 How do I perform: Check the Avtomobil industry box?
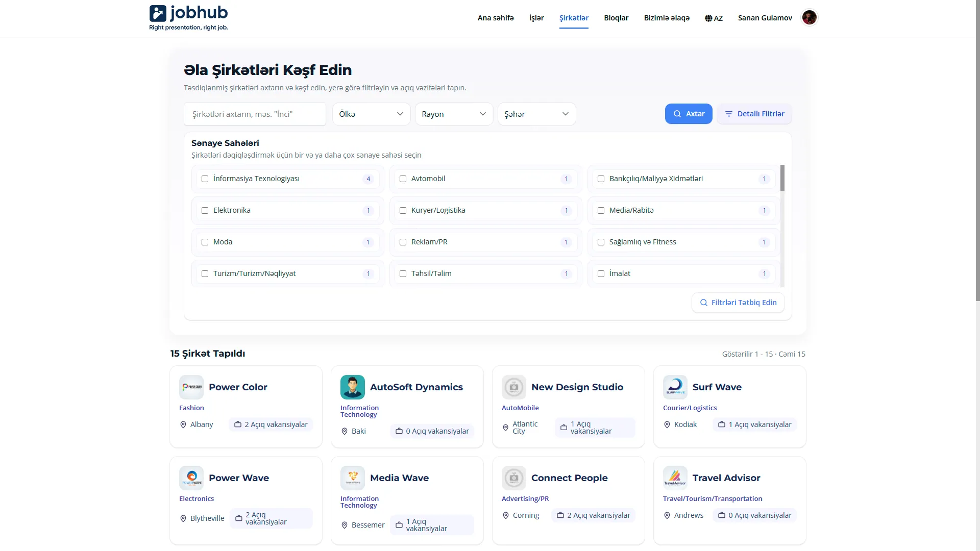[x=403, y=179]
